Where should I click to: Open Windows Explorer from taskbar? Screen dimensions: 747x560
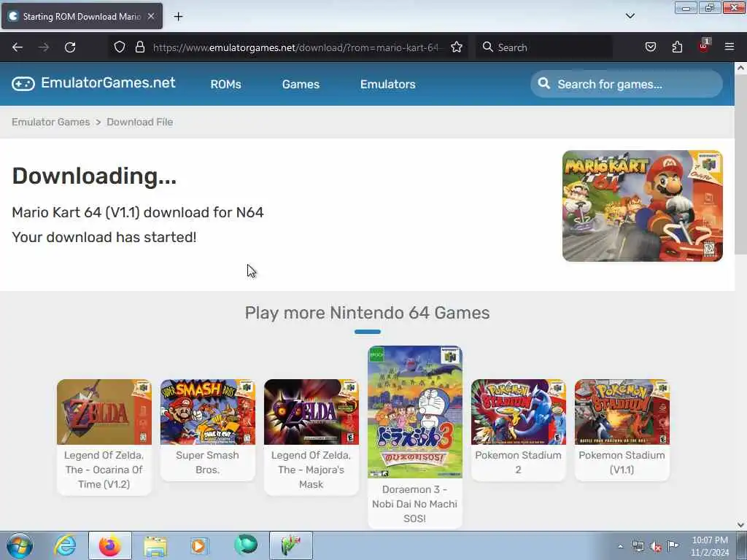[155, 545]
